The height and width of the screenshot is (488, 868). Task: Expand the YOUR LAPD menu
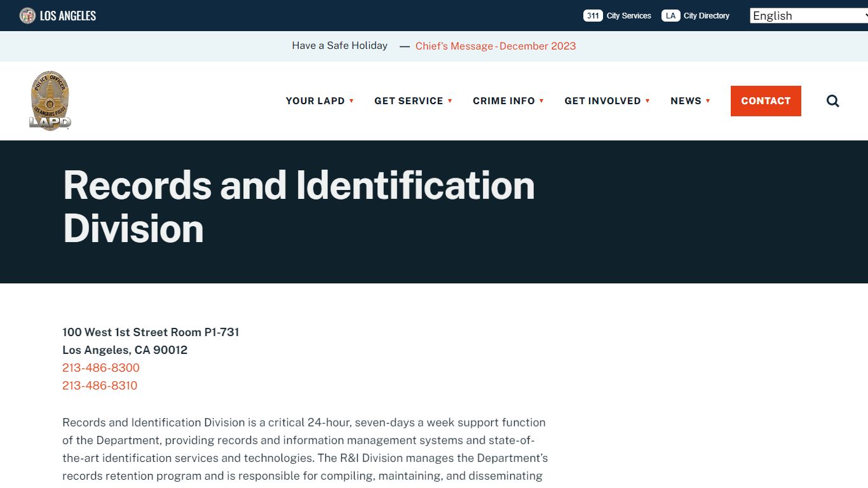coord(320,101)
